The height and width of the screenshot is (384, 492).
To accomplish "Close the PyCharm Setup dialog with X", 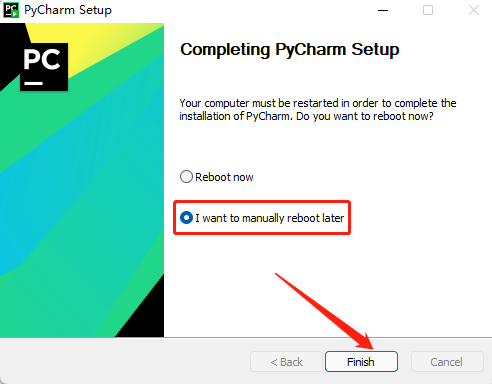I will (474, 10).
